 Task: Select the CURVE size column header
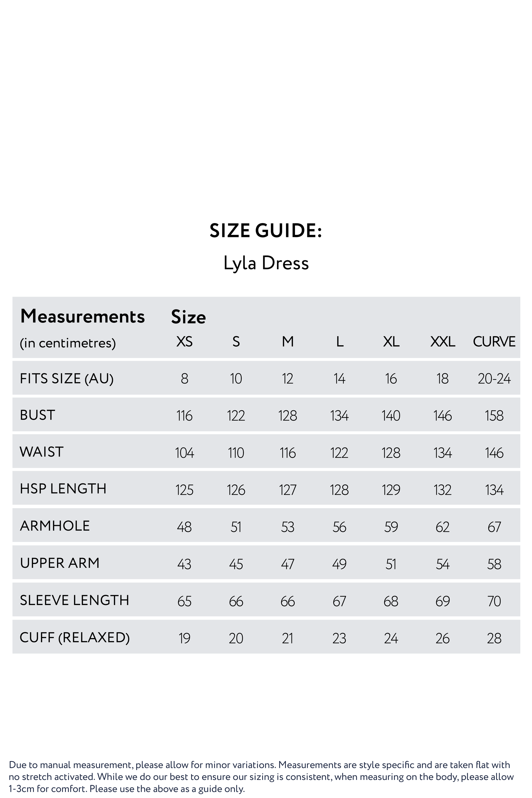(494, 341)
